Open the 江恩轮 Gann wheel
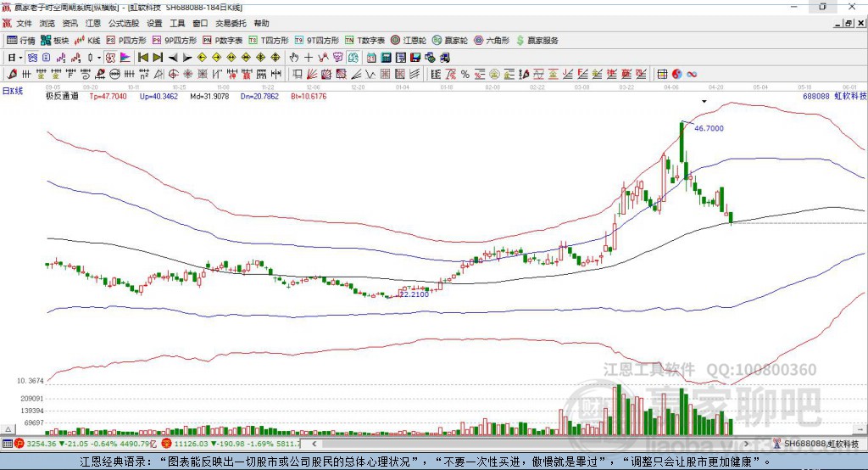The width and height of the screenshot is (868, 470). [409, 41]
